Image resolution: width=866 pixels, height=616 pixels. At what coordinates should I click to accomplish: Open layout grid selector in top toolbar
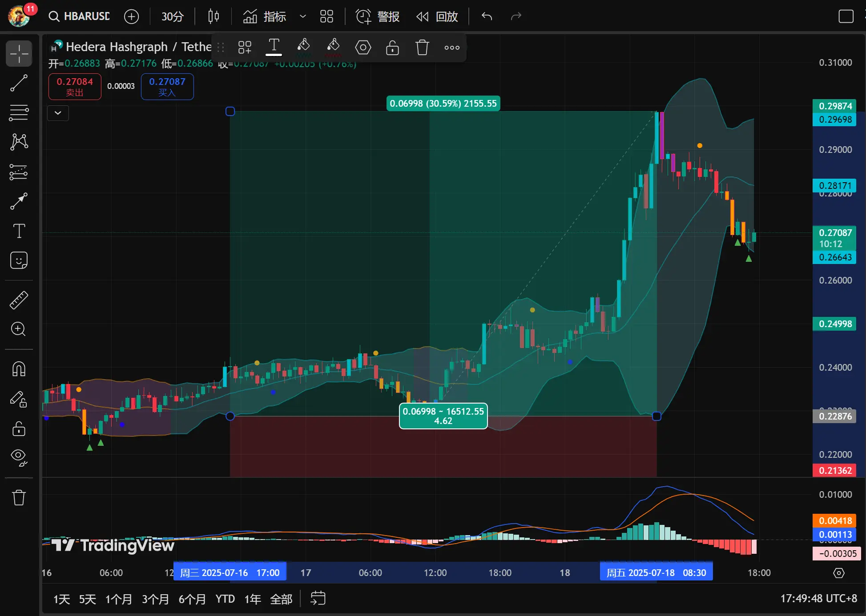(x=326, y=16)
